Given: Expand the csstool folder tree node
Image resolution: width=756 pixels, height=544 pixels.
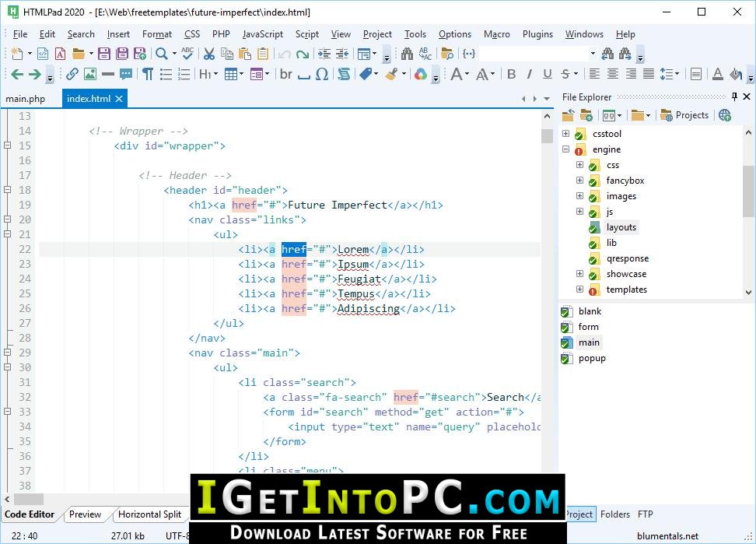Looking at the screenshot, I should click(x=566, y=134).
